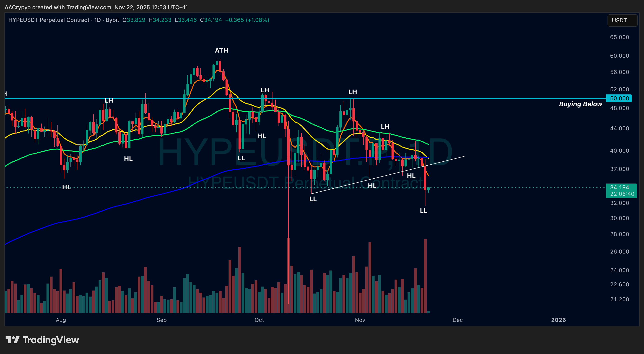Screen dimensions: 644x354
Task: Click the TradingView wordmark text
Action: tap(51, 340)
